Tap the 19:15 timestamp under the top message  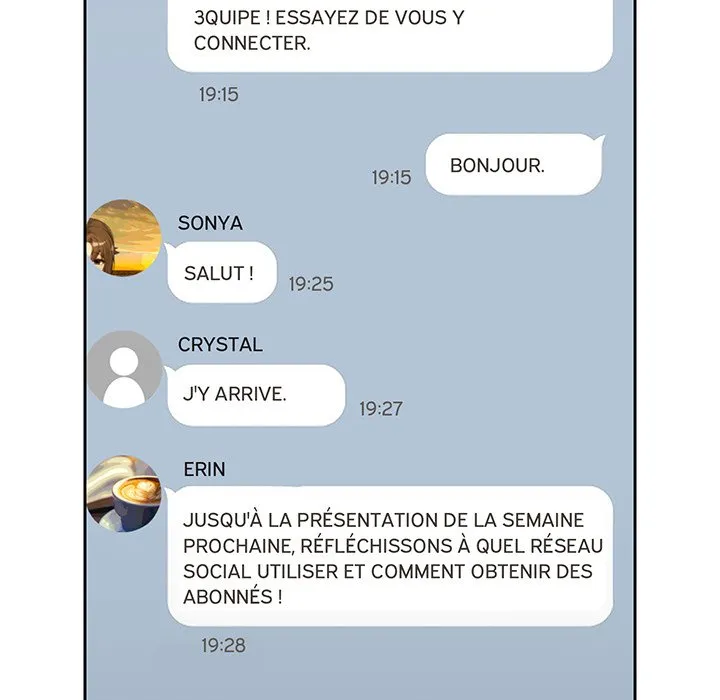click(x=219, y=95)
